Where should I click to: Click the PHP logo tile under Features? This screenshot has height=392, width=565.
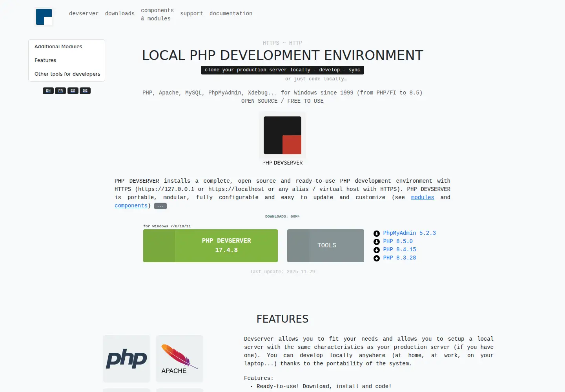126,359
